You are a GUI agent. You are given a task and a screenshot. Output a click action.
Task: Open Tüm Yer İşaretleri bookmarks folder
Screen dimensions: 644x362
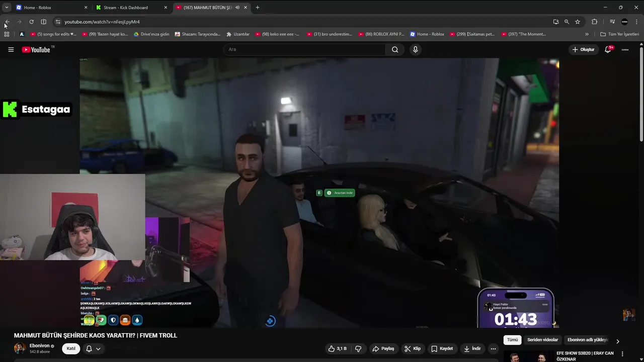click(x=620, y=34)
